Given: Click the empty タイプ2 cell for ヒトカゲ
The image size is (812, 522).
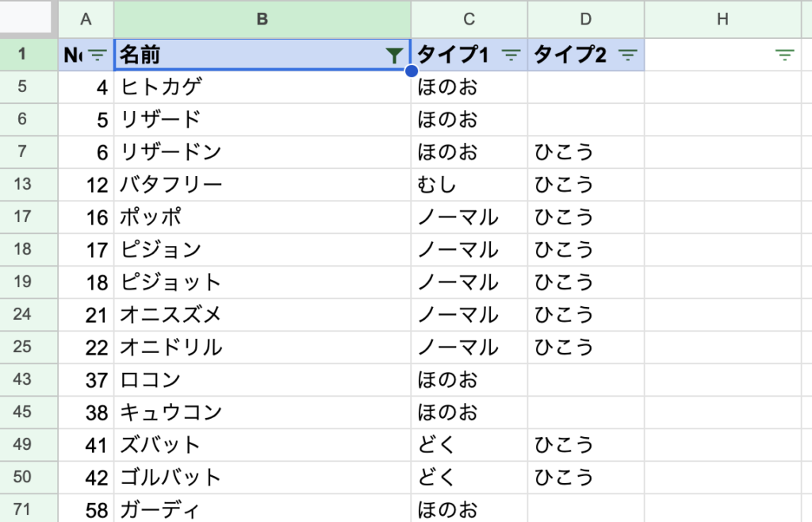Looking at the screenshot, I should pyautogui.click(x=586, y=87).
